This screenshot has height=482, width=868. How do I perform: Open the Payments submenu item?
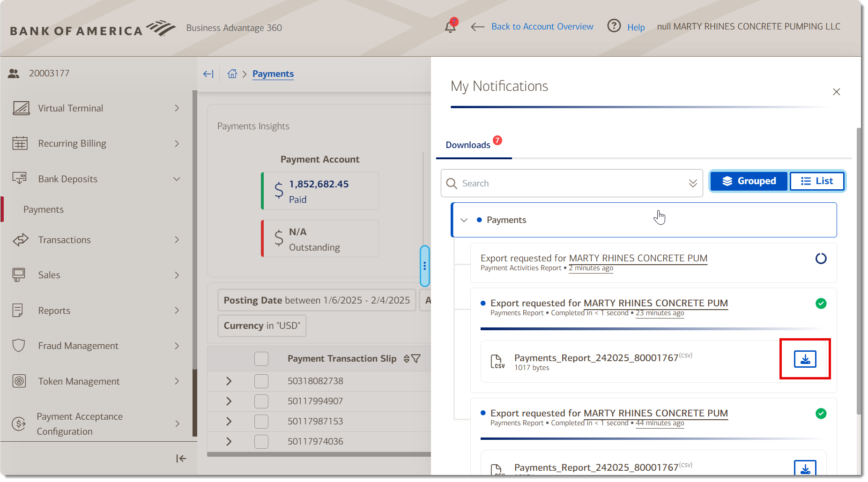(x=44, y=209)
